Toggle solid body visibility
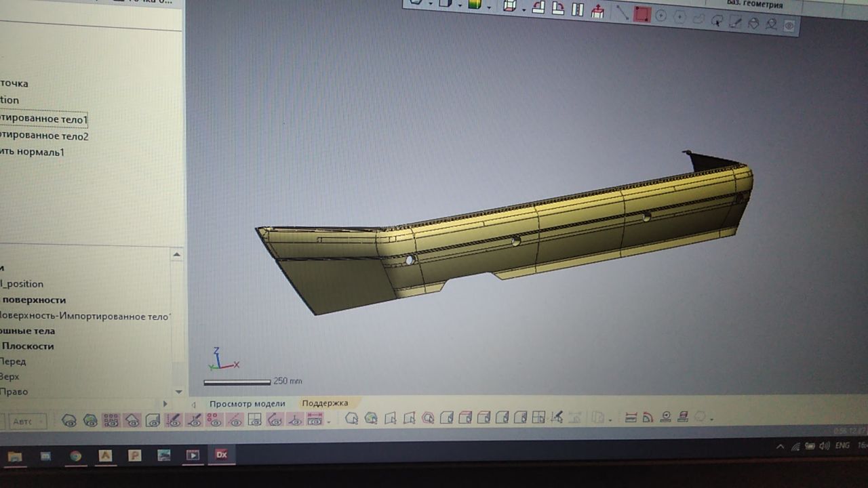 pos(153,421)
